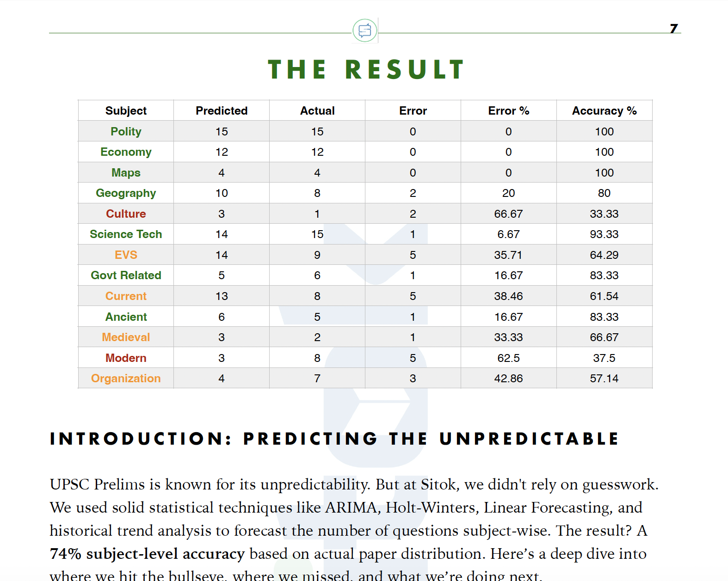Click the Modern row's 37.5 accuracy value
Screen dimensions: 728x581
604,358
